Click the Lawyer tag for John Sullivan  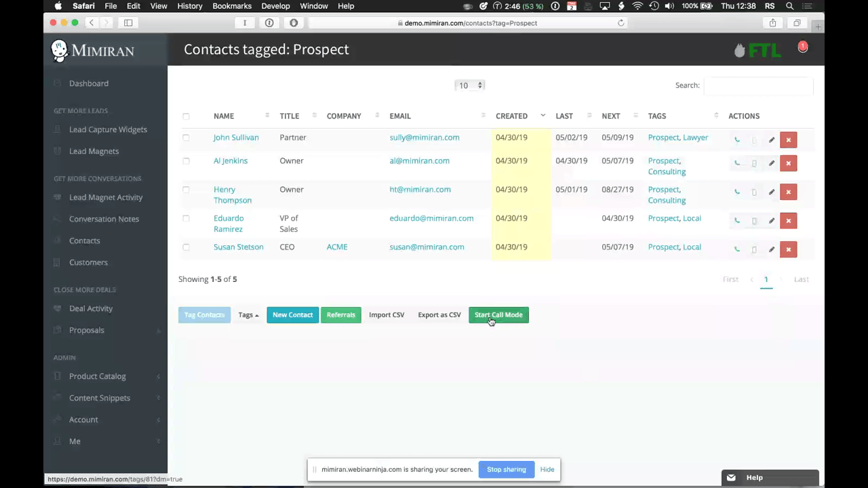click(695, 138)
